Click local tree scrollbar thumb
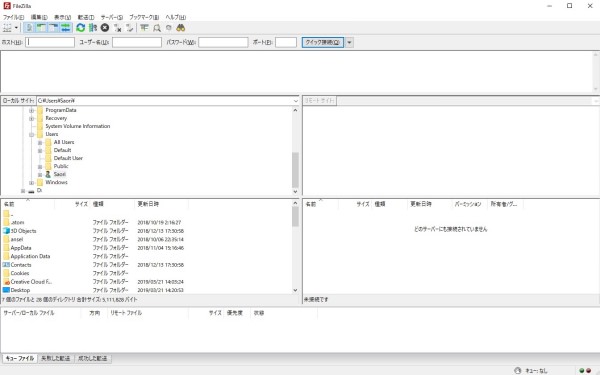This screenshot has width=600, height=375. (x=295, y=170)
